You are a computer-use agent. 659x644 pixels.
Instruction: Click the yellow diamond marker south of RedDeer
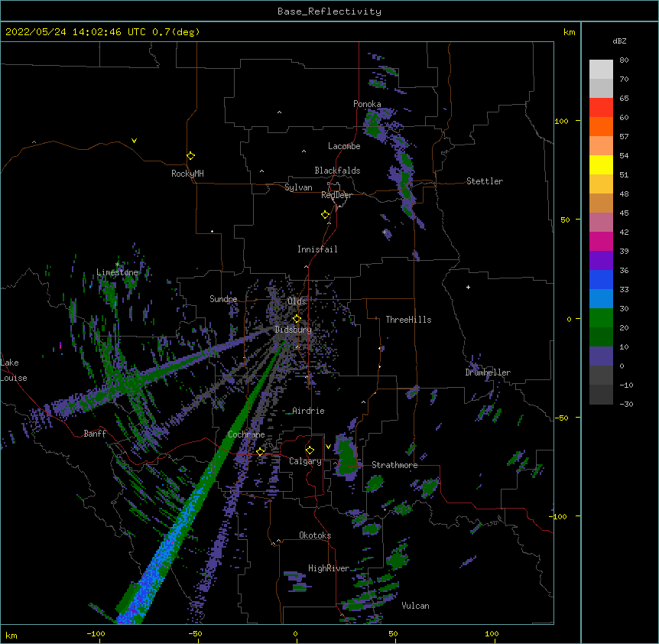[325, 215]
